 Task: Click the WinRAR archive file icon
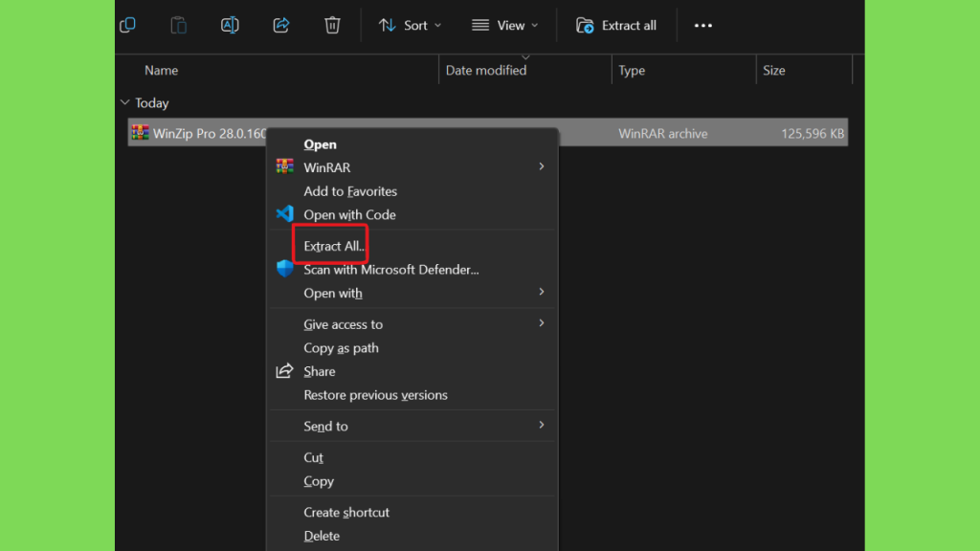140,133
